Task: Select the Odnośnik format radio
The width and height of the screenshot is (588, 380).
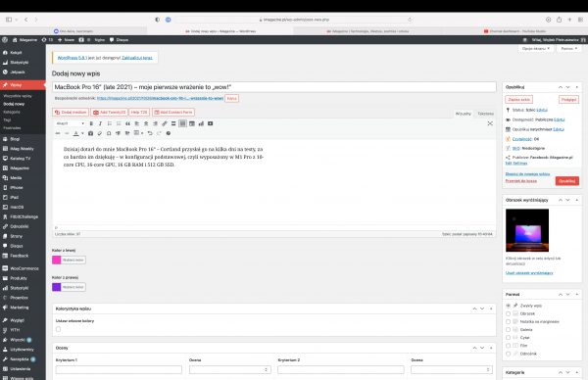Action: [508, 354]
